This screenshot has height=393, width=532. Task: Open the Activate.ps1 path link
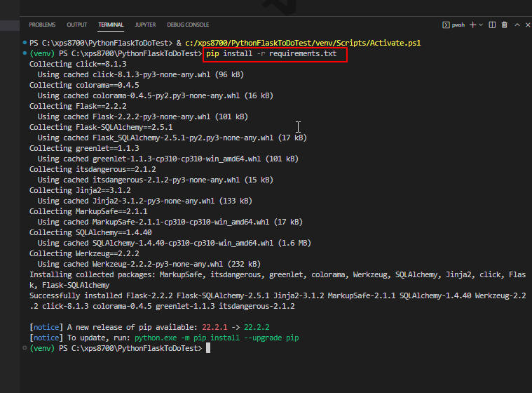pyautogui.click(x=303, y=43)
